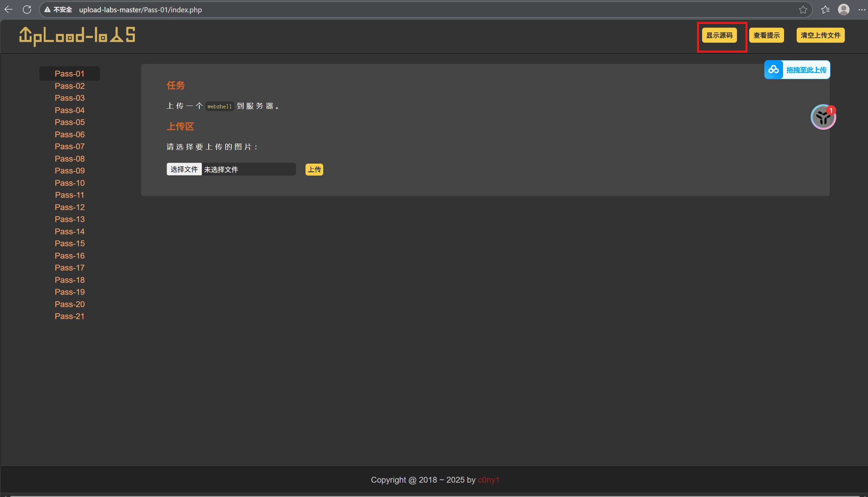Screen dimensions: 868x497
Task: Click the 清空上传文件 button
Action: point(820,35)
